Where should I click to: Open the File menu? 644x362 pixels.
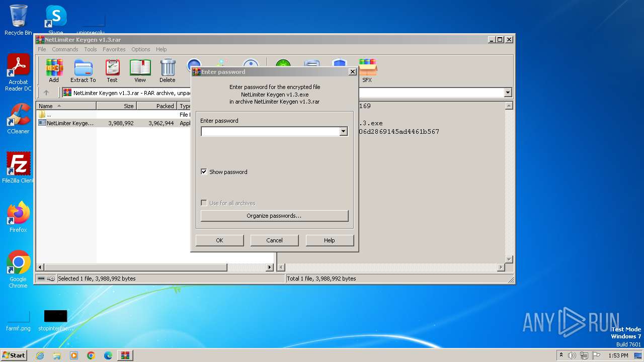pos(42,49)
